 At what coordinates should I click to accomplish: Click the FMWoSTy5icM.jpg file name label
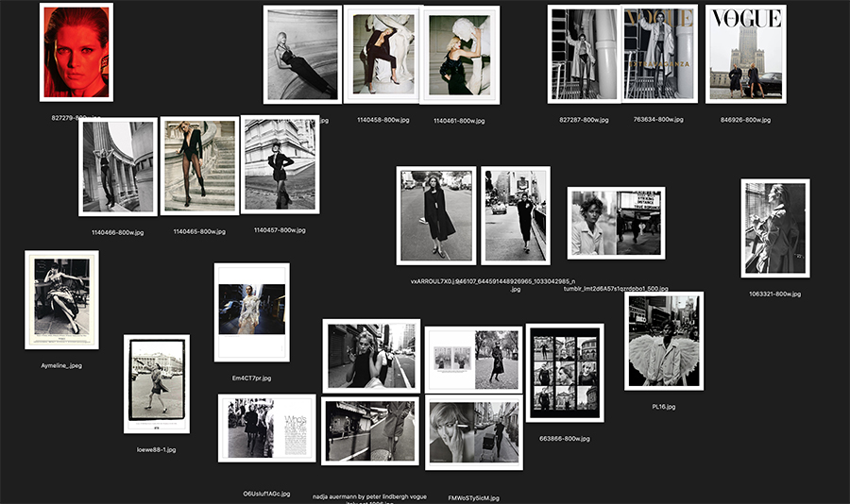[474, 498]
